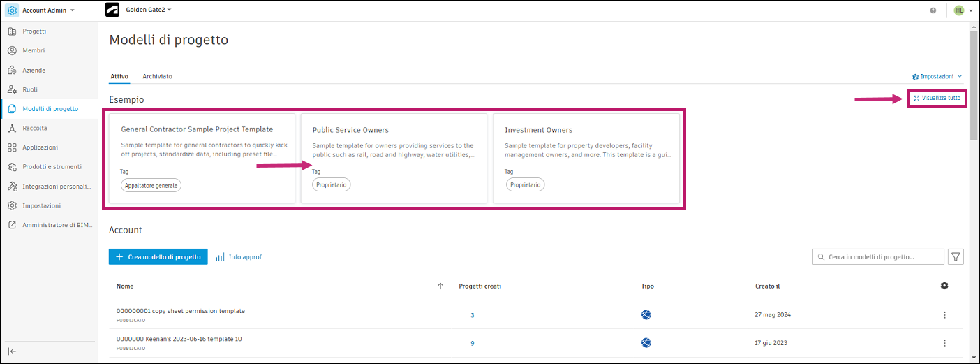980x364 pixels.
Task: Open the Public Service Owners template card
Action: (394, 159)
